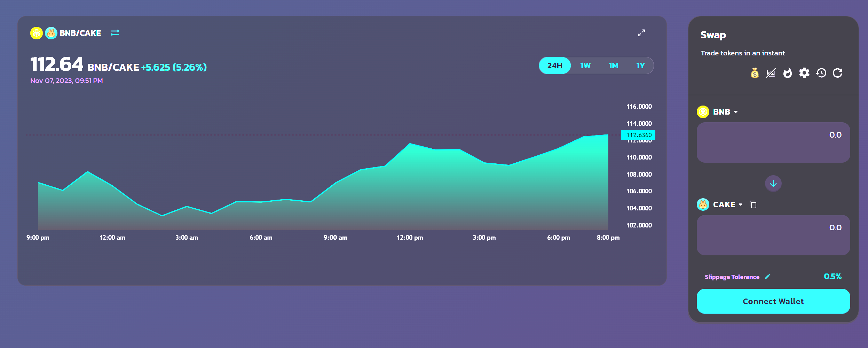Screen dimensions: 868x348
Task: Click the 8:00 pm axis label
Action: click(x=608, y=238)
